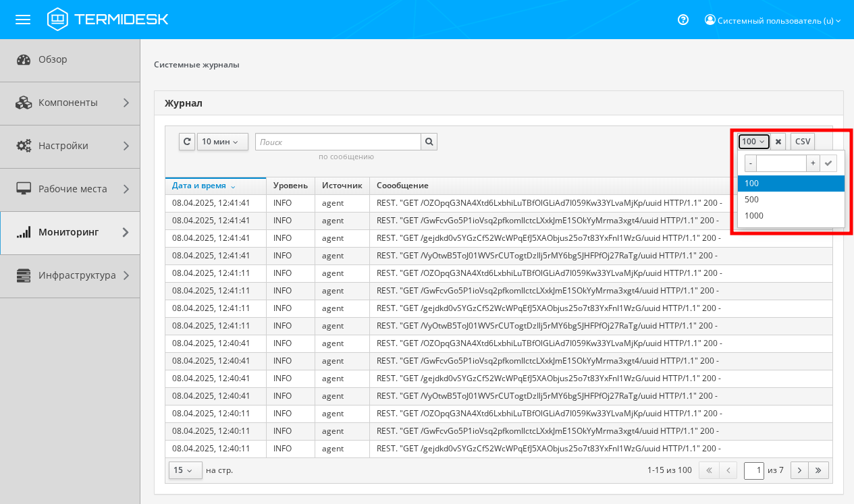Jump to the last page
854x504 pixels.
pos(819,470)
